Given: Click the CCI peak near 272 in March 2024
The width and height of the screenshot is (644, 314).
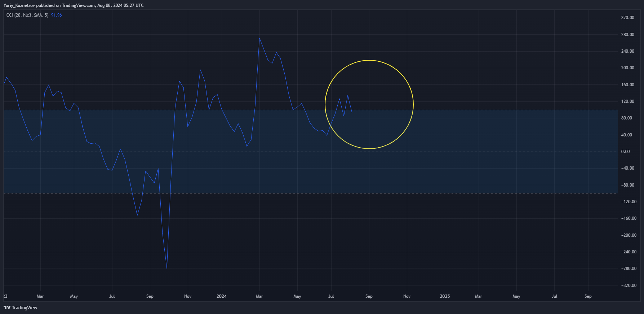Looking at the screenshot, I should click(x=259, y=38).
